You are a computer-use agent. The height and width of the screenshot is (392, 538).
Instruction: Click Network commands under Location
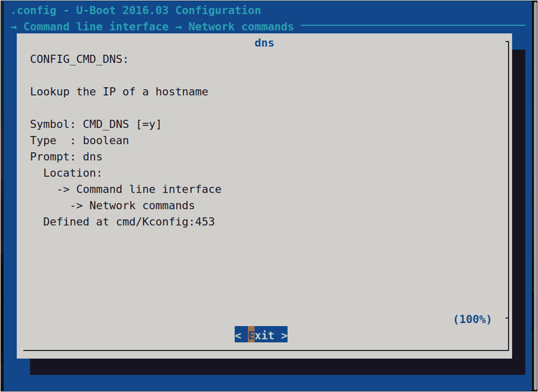142,206
